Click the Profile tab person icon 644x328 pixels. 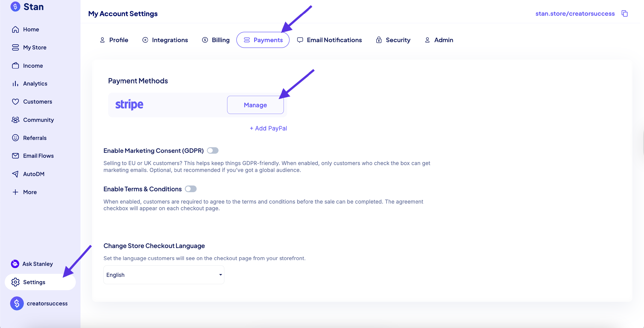102,40
